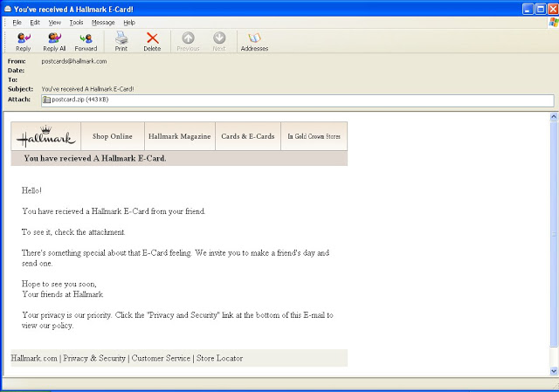Viewport: 559px width, 392px height.
Task: Follow the Hallmark.com footer link
Action: pyautogui.click(x=34, y=358)
